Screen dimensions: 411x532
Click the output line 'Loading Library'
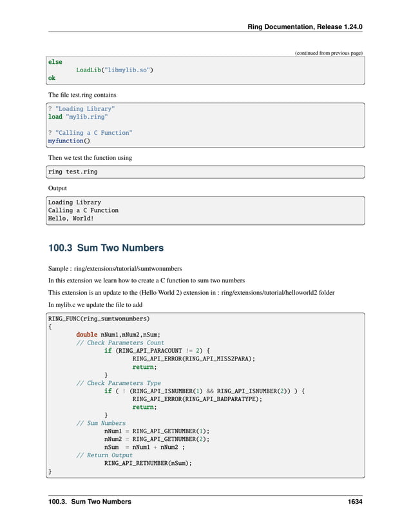75,202
